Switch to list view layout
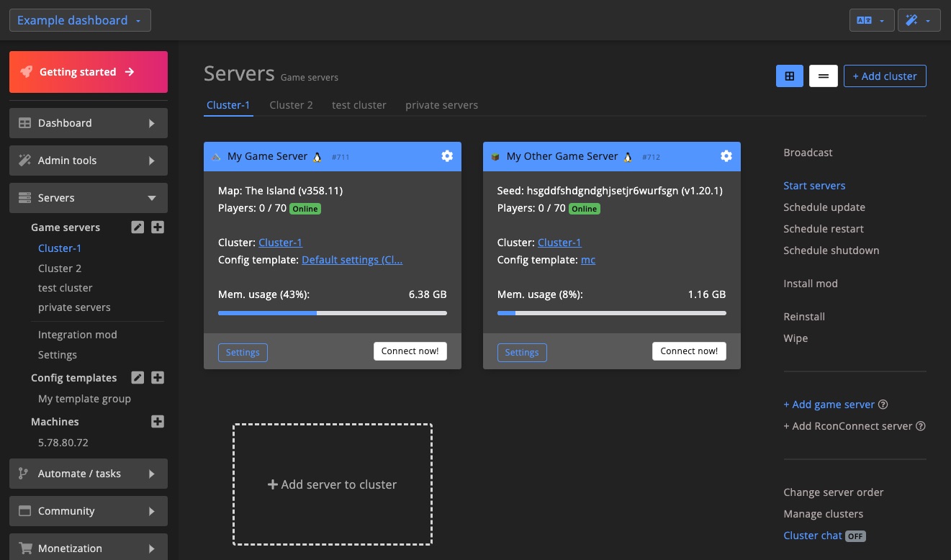The height and width of the screenshot is (560, 951). [824, 76]
